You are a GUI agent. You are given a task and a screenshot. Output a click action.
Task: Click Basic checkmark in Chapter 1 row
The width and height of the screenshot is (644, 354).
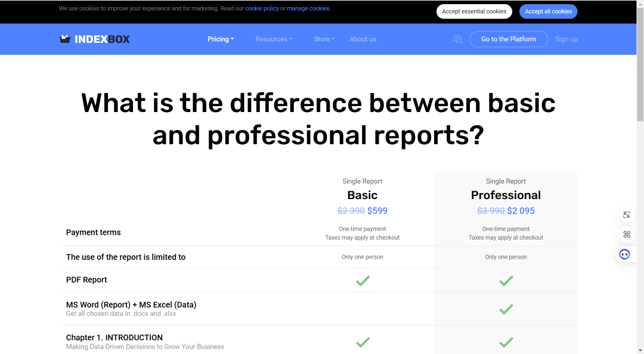tap(363, 342)
